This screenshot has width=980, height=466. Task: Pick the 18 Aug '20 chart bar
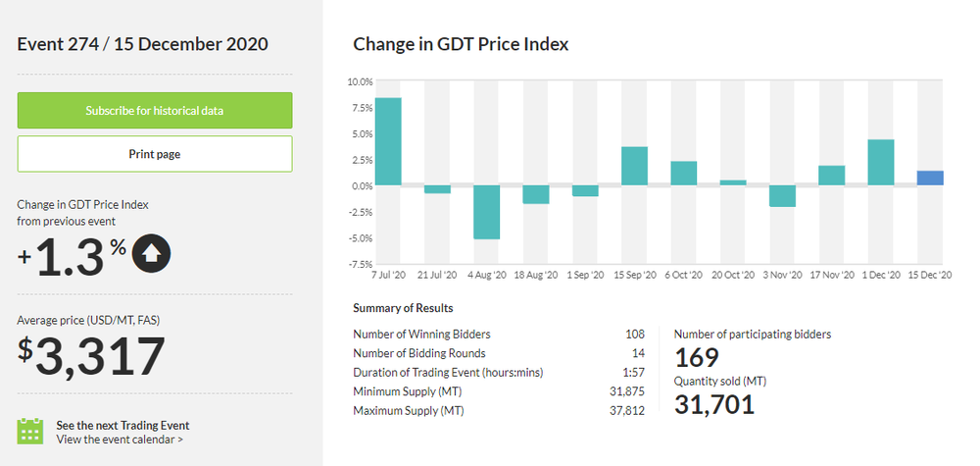click(536, 194)
